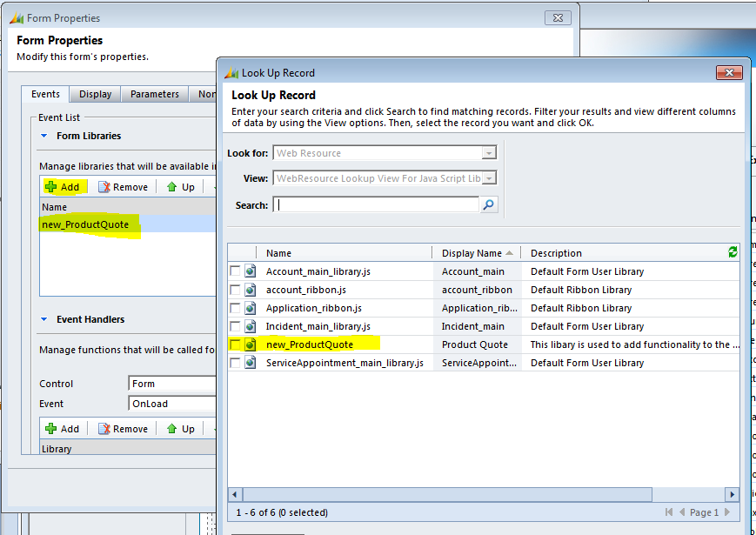Click the green refresh icon in grid header
The image size is (756, 535).
[x=733, y=252]
